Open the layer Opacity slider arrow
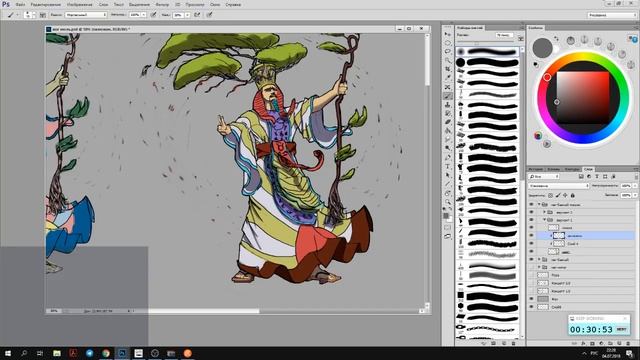This screenshot has height=360, width=640. pos(635,186)
